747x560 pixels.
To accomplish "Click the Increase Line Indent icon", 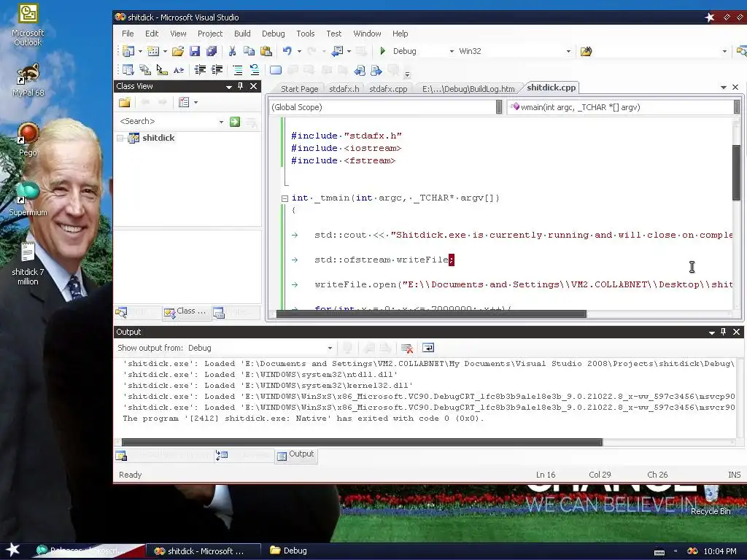I will (217, 70).
